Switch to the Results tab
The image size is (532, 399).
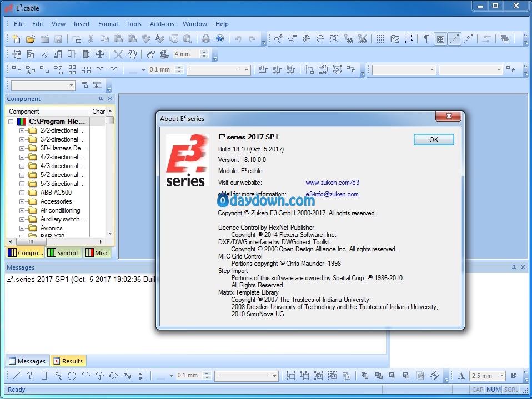[x=68, y=361]
